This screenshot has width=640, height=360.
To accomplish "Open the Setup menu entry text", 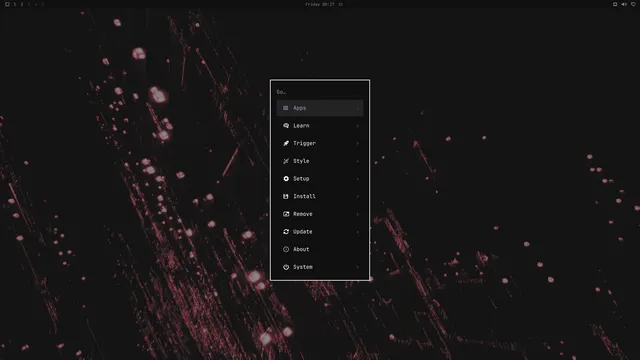I will pyautogui.click(x=301, y=179).
